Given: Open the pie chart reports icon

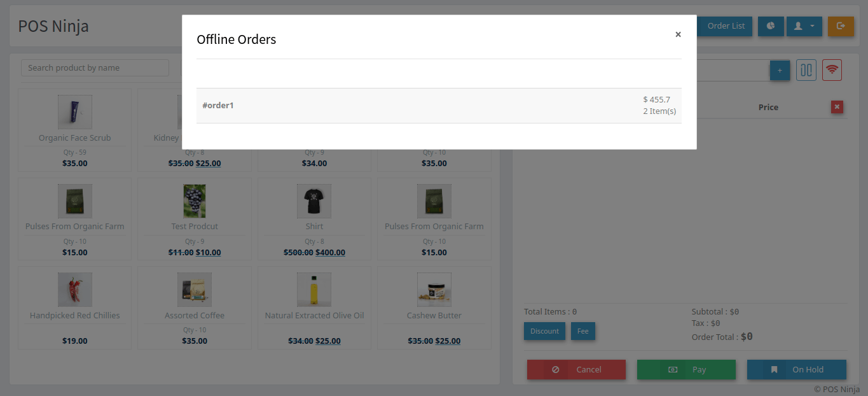Looking at the screenshot, I should [x=771, y=26].
